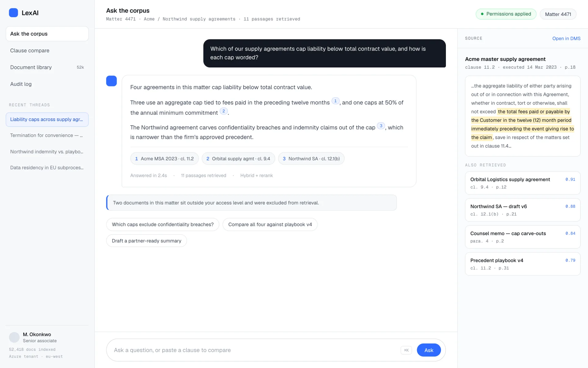Click the Permissions applied badge

[x=506, y=14]
